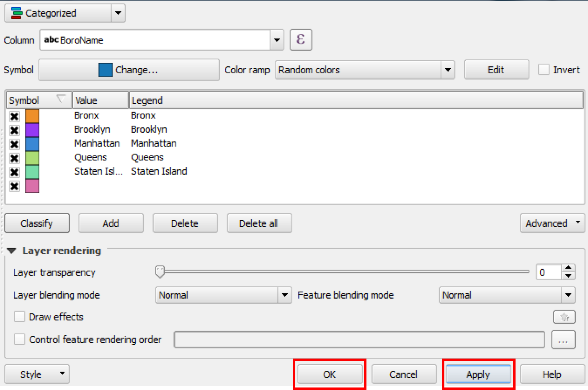The height and width of the screenshot is (390, 588).
Task: Uncheck visibility of the Bronx category
Action: pyautogui.click(x=14, y=116)
